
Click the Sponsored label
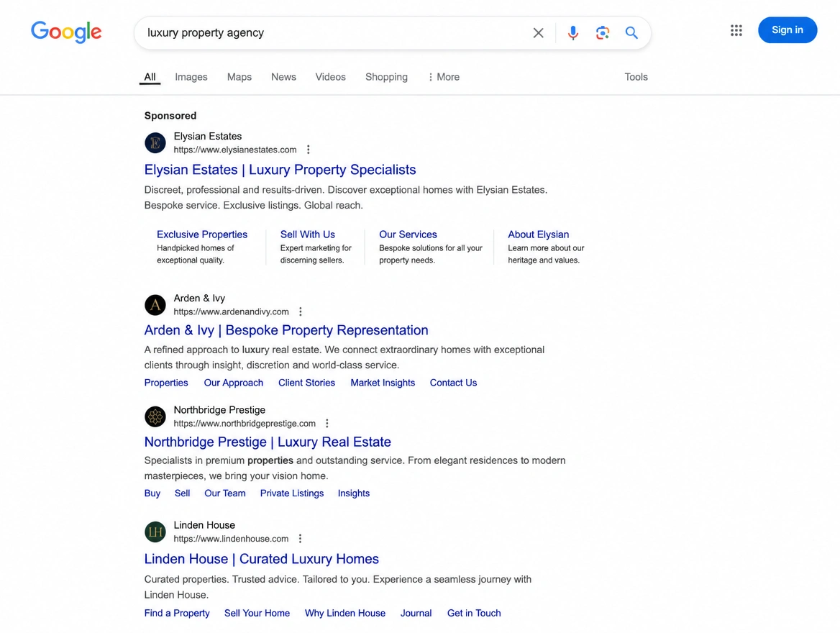click(x=170, y=116)
